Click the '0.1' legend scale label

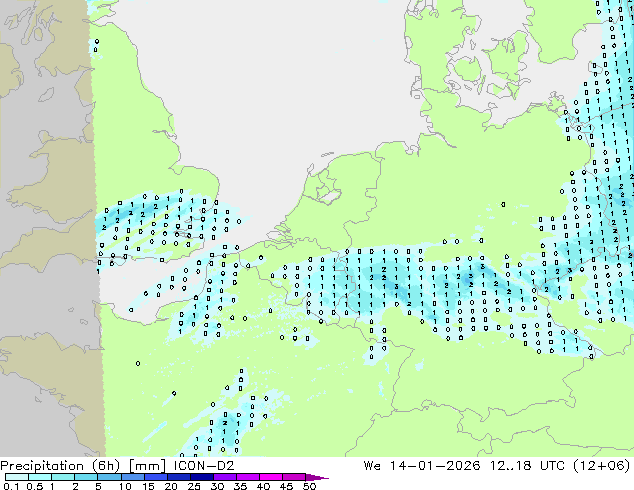pos(11,486)
